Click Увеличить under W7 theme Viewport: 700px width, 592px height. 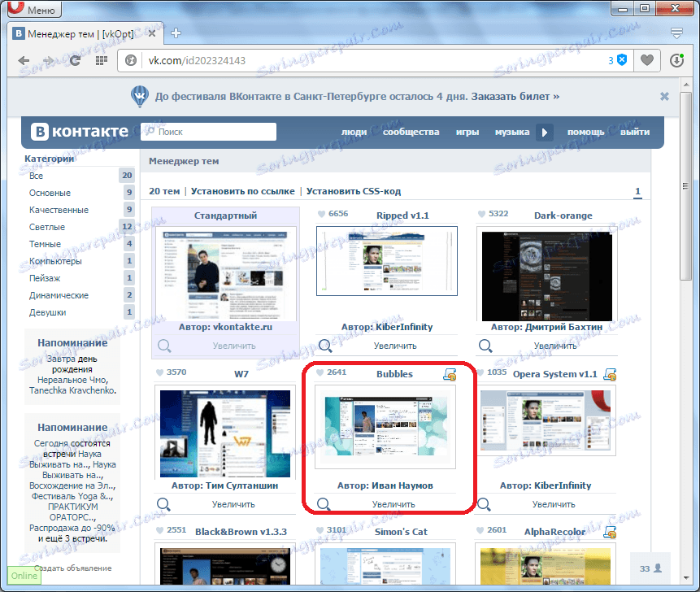pos(233,504)
